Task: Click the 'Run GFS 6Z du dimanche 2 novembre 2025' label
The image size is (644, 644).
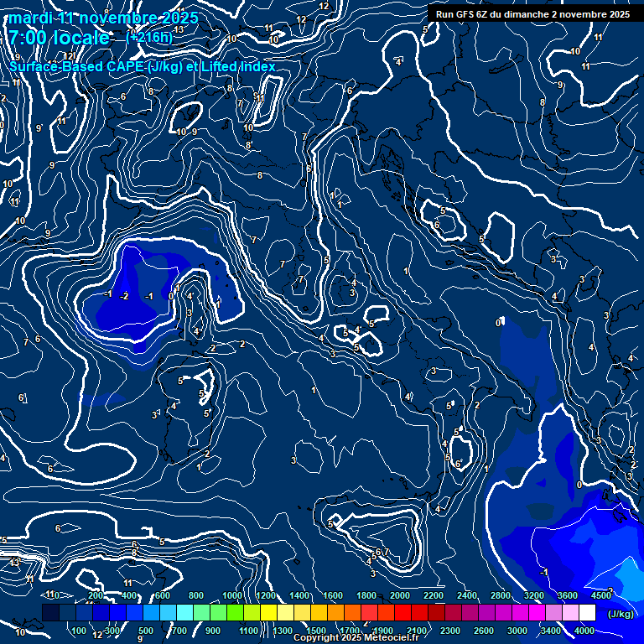Action: coord(532,14)
